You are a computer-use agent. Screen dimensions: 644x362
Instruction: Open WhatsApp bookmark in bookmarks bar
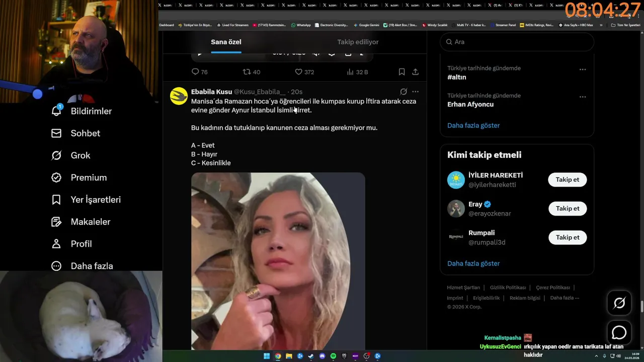[301, 25]
